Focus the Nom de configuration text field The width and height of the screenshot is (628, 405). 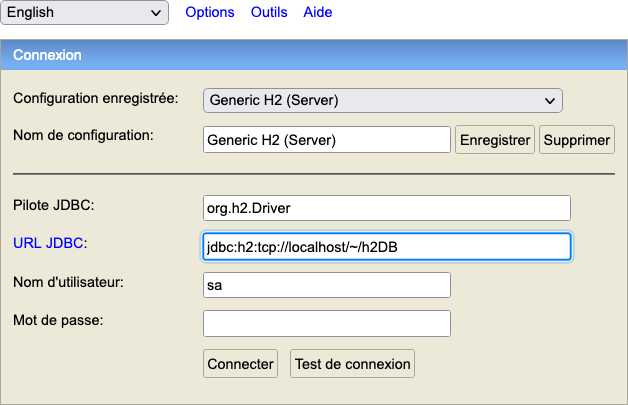327,140
